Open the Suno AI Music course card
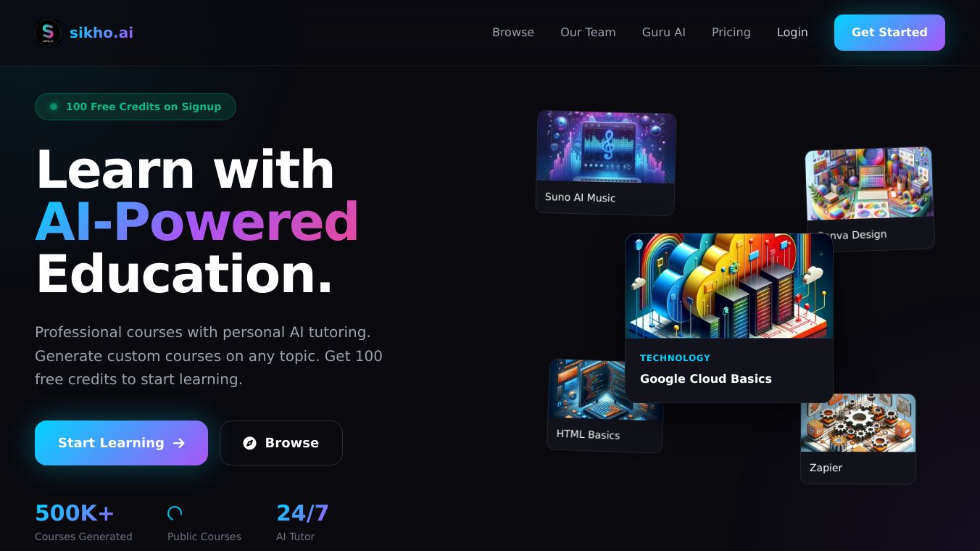This screenshot has height=551, width=980. pos(605,163)
